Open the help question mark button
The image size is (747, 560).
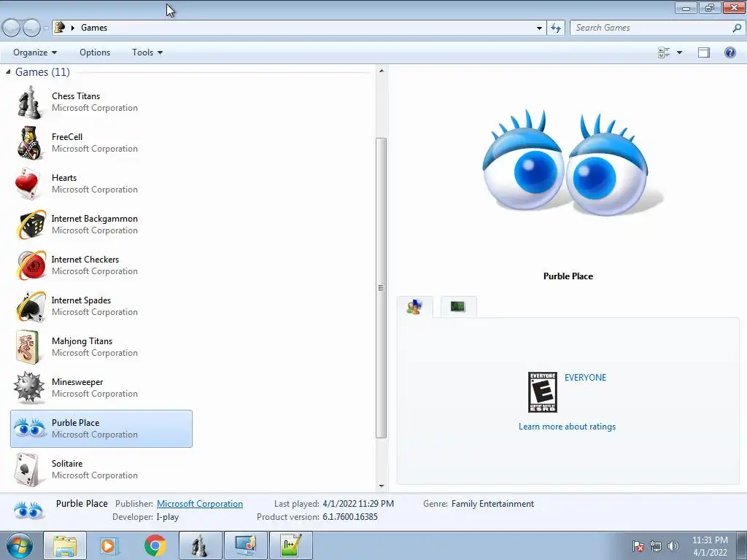(729, 52)
